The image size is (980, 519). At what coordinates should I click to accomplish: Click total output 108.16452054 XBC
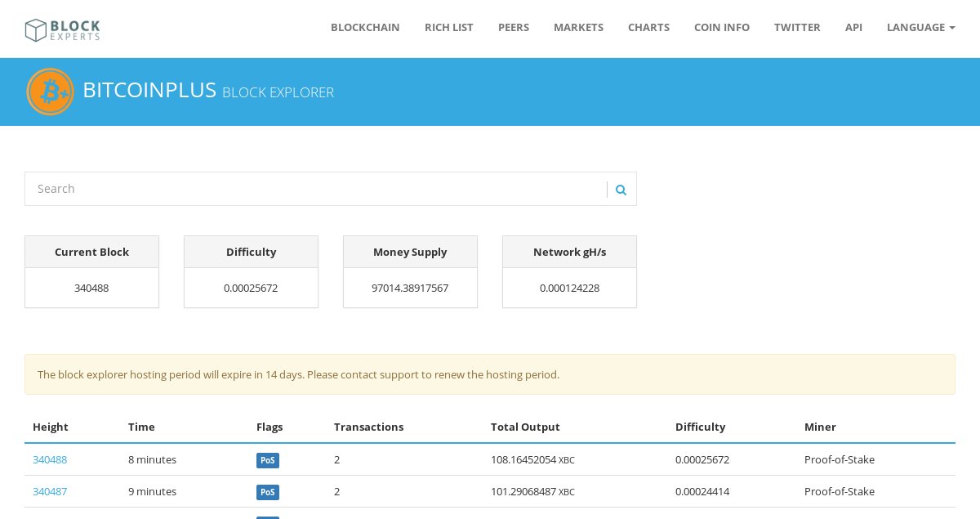[532, 459]
